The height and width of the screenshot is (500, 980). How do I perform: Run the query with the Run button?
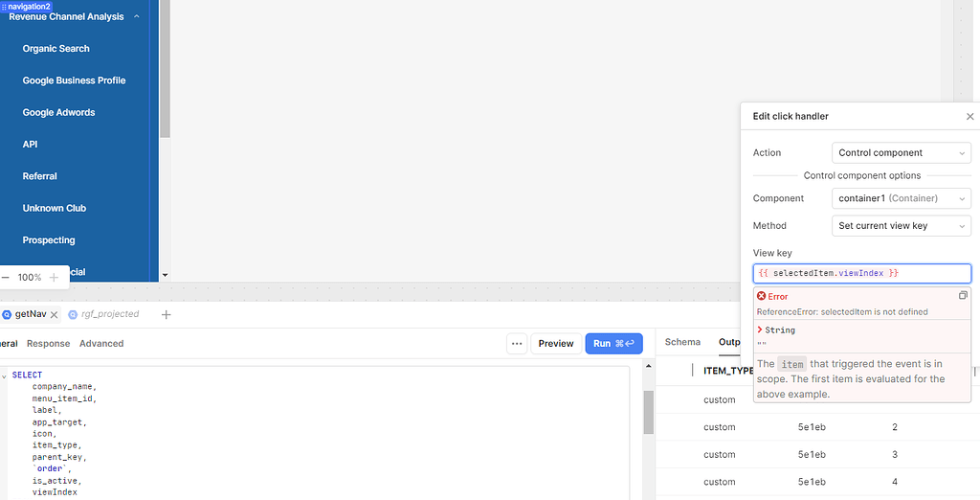tap(613, 343)
